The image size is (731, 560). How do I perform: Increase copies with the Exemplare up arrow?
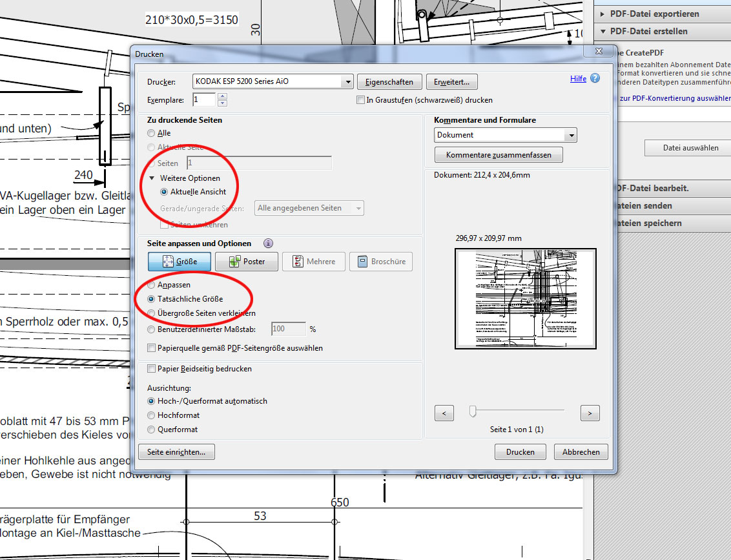click(x=223, y=97)
